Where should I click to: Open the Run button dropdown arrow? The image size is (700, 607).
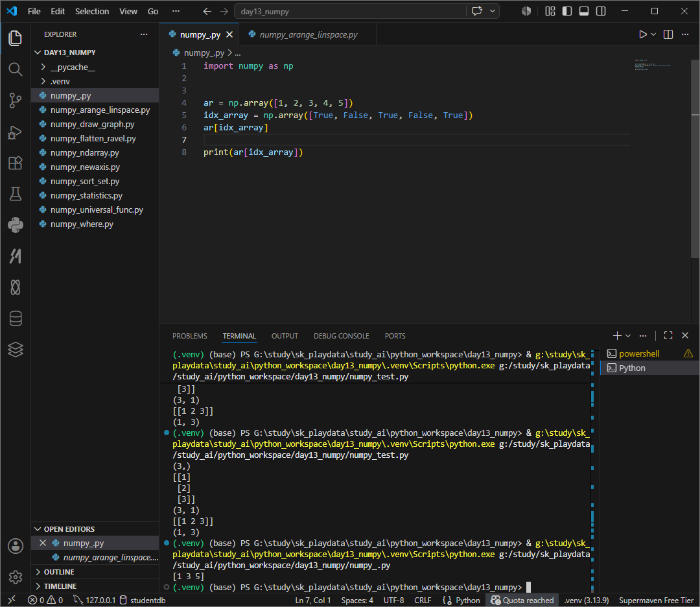point(653,34)
